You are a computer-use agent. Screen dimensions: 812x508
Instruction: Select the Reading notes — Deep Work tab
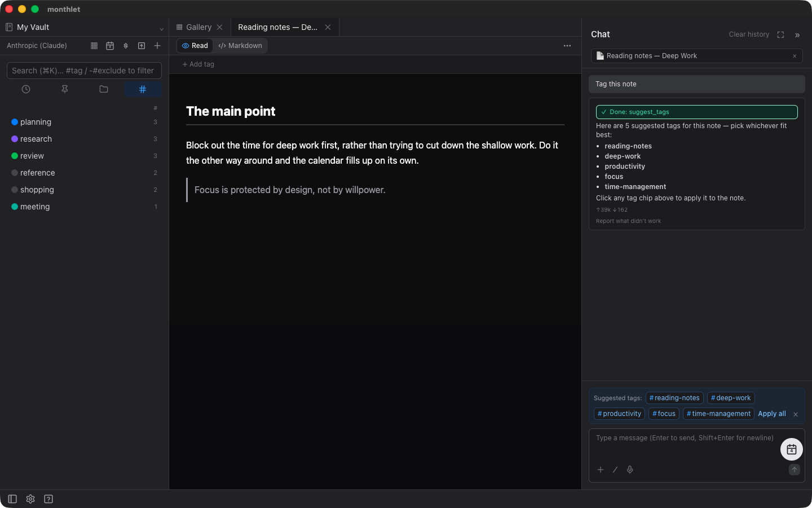(285, 27)
